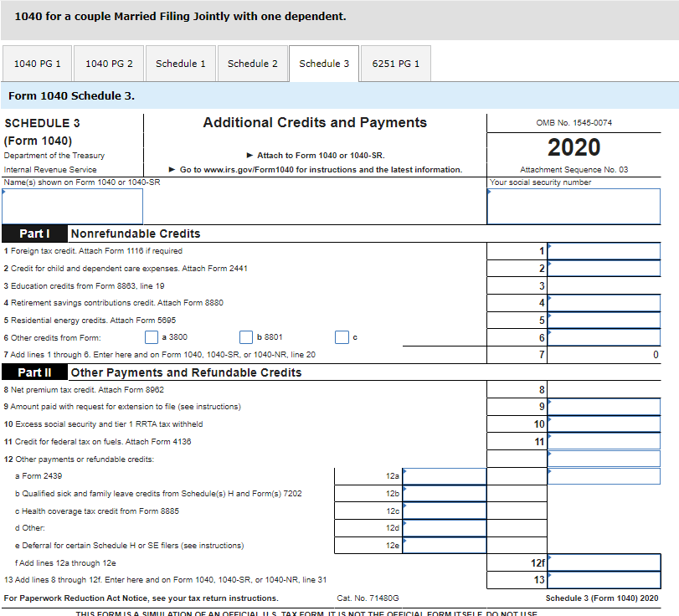Viewport: 679px width, 616px height.
Task: Select the line 13 total field
Action: (x=604, y=580)
